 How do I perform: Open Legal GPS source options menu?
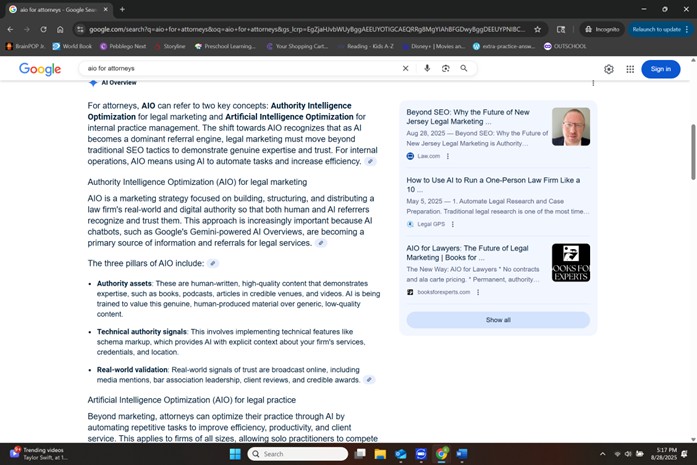[x=453, y=224]
